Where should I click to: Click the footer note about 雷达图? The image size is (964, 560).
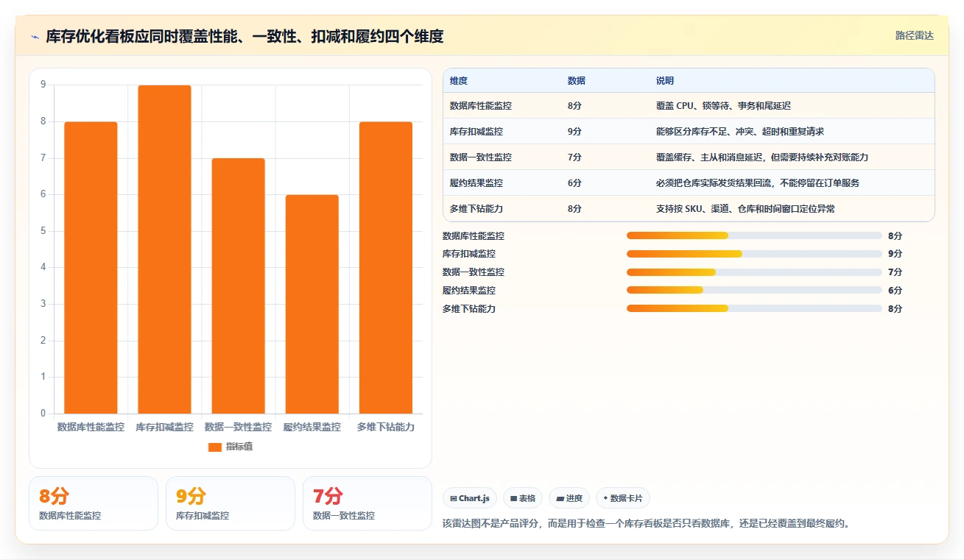pyautogui.click(x=646, y=524)
